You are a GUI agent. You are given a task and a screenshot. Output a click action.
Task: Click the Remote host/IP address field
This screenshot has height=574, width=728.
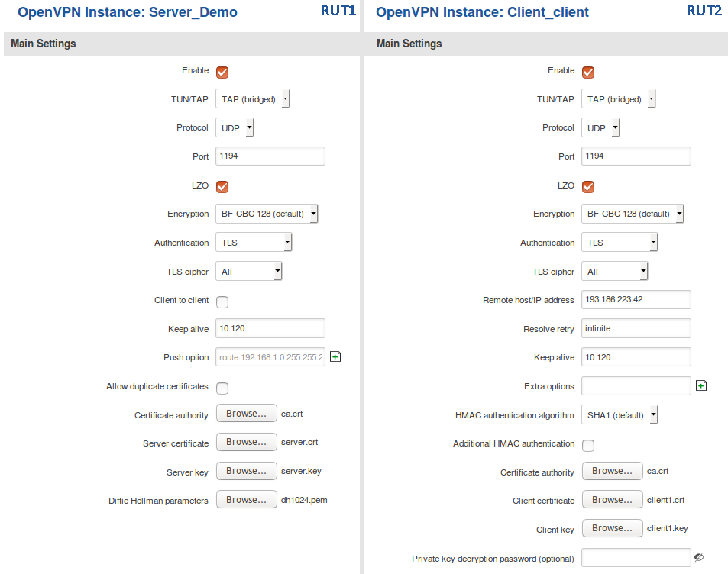pos(636,299)
